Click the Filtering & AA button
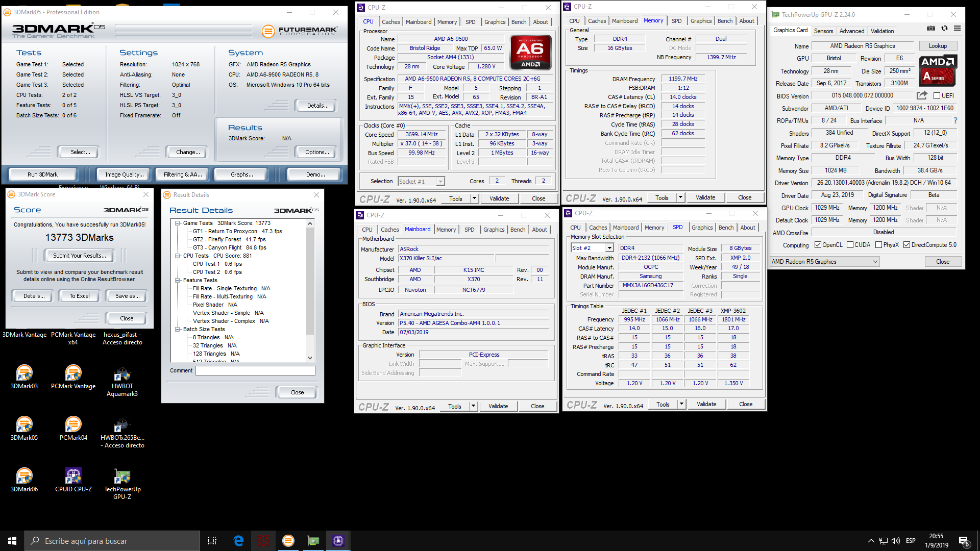 [183, 174]
